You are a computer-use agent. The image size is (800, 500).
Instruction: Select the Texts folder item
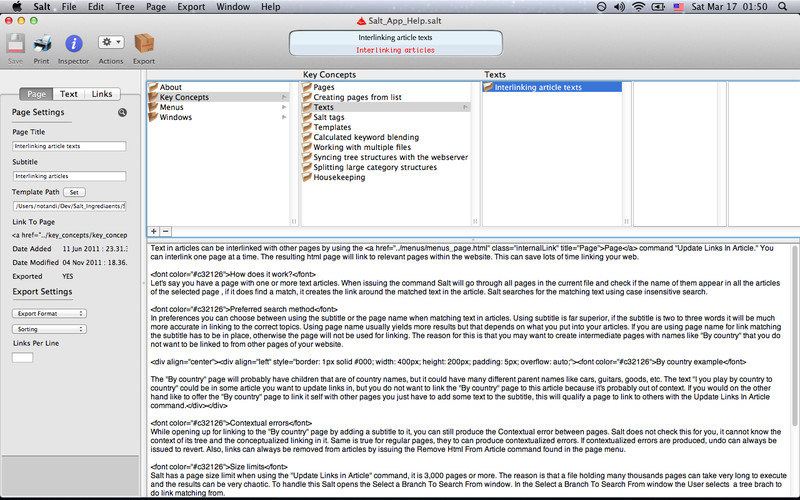point(323,107)
